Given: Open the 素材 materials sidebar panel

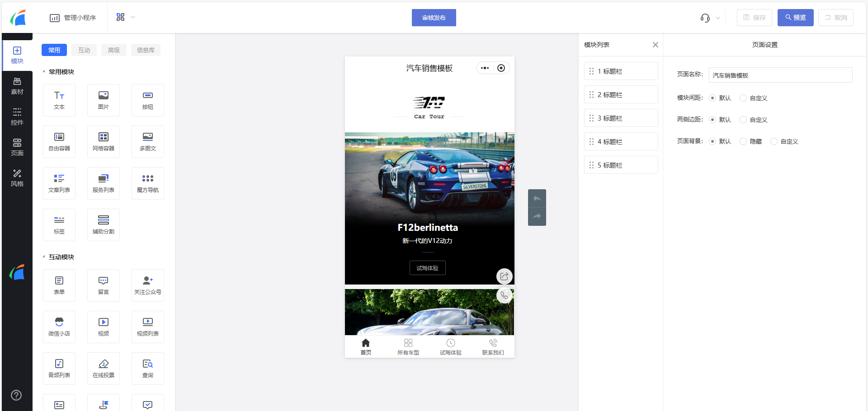Looking at the screenshot, I should (17, 86).
